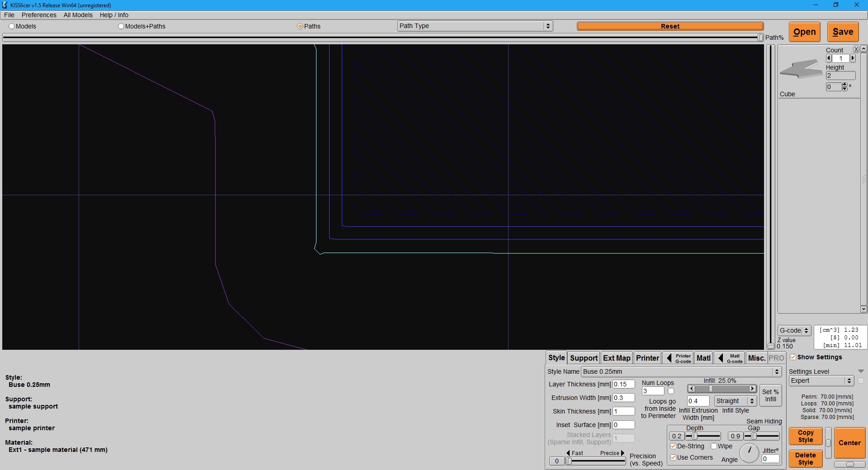Click the left arrow before Printer G-code tab

tap(669, 358)
